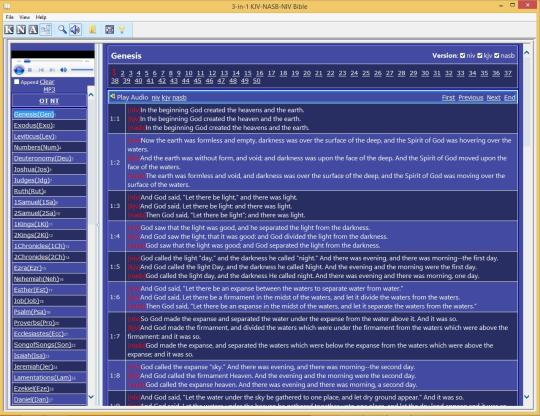Uncheck the niv version checkbox
Screen dimensions: 540x416
(x=463, y=55)
